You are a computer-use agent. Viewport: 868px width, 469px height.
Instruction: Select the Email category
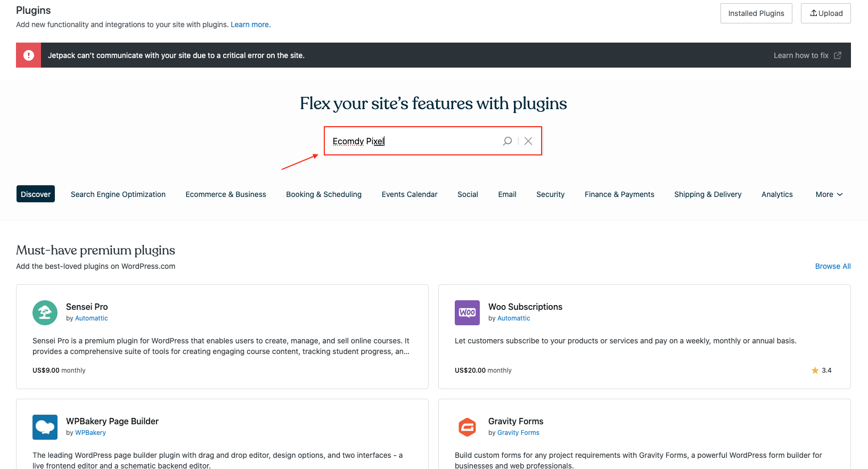(x=507, y=194)
